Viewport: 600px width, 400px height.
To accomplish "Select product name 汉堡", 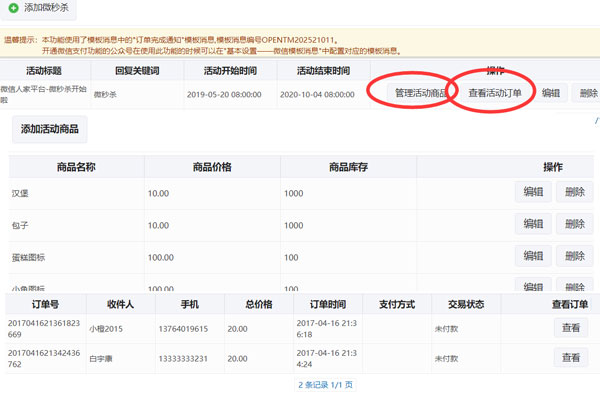I will coord(20,193).
